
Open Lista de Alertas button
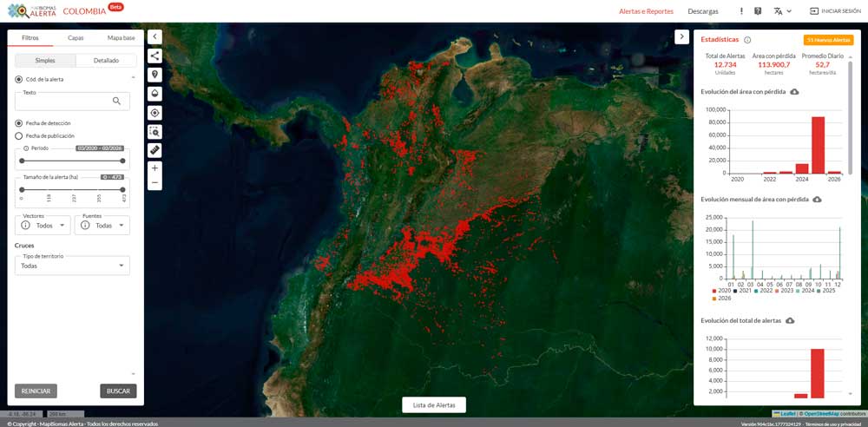pos(434,404)
